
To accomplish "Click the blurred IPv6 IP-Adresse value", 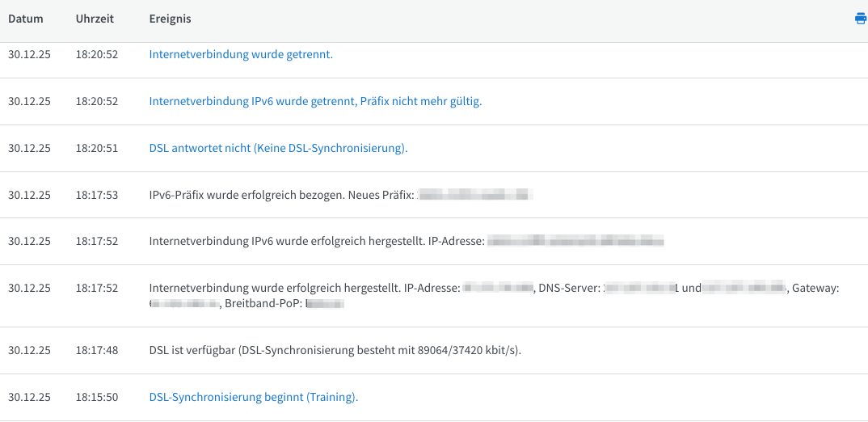I will click(x=575, y=241).
